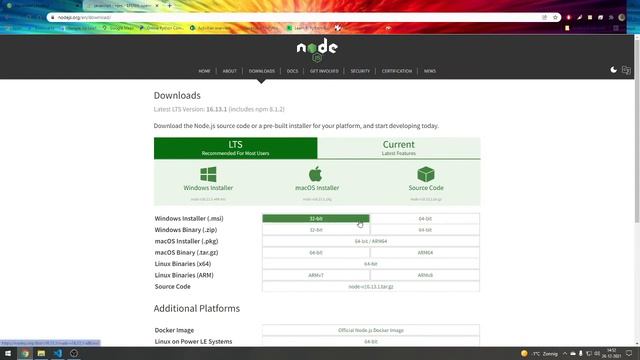Open Visual Studio Code from the taskbar
The width and height of the screenshot is (640, 360).
(58, 353)
